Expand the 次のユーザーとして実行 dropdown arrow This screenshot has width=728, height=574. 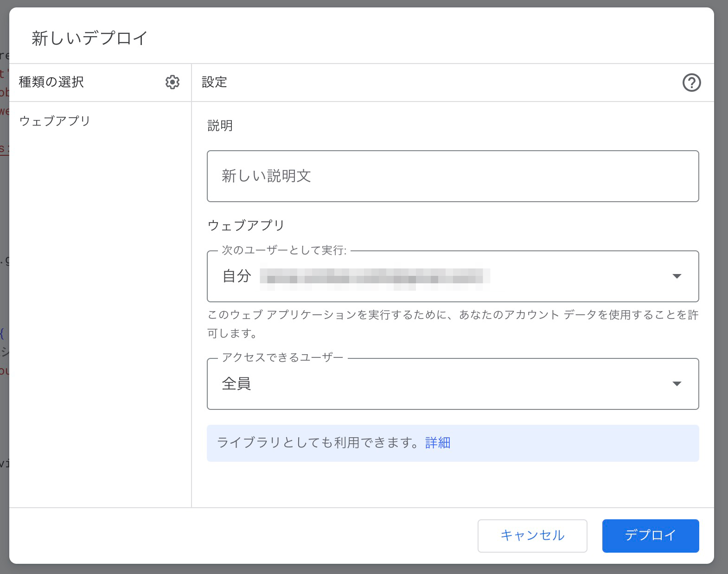(677, 276)
